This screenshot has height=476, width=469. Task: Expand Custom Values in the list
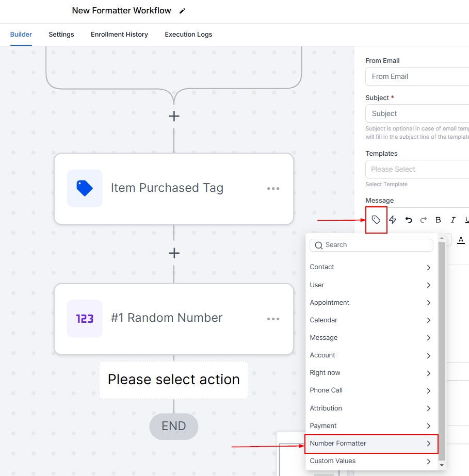pos(371,461)
